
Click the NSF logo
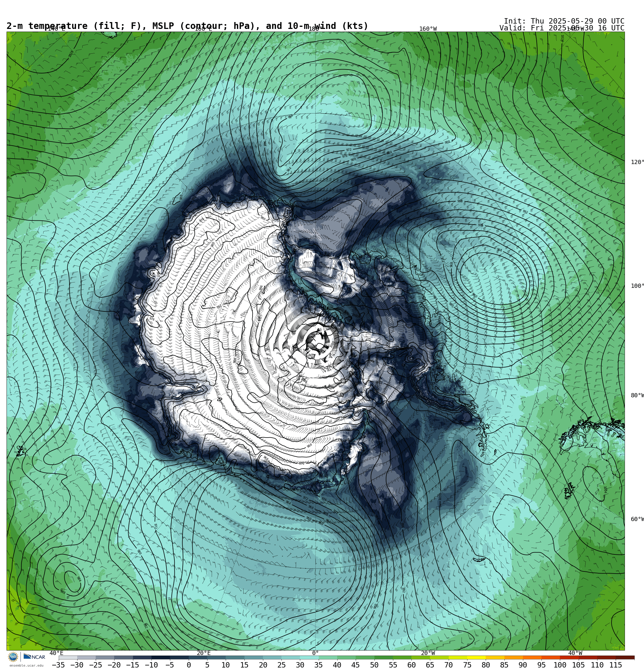click(x=13, y=657)
